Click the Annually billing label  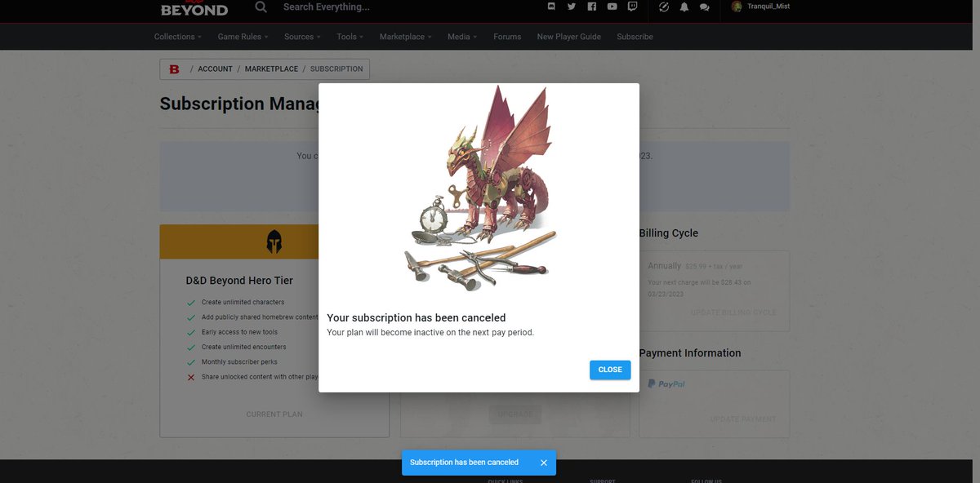pos(665,266)
